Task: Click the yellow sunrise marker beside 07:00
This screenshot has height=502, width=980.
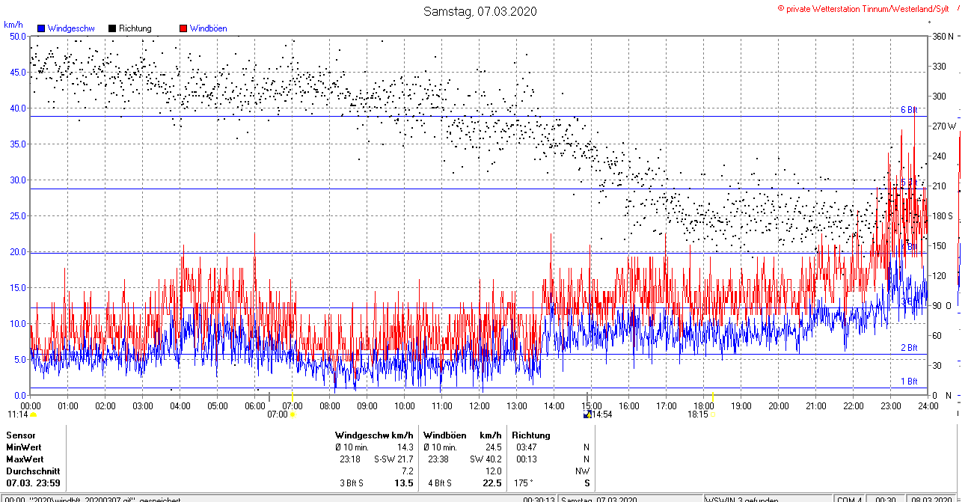Action: pyautogui.click(x=293, y=414)
